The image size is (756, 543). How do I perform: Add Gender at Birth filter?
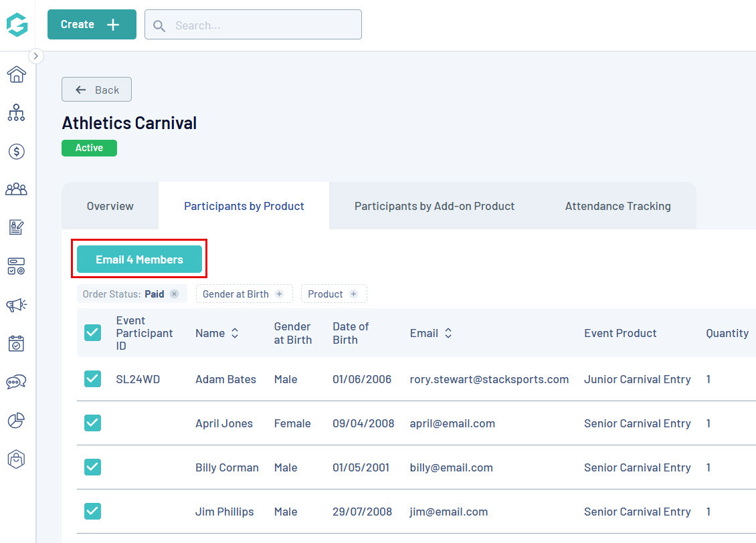(244, 294)
